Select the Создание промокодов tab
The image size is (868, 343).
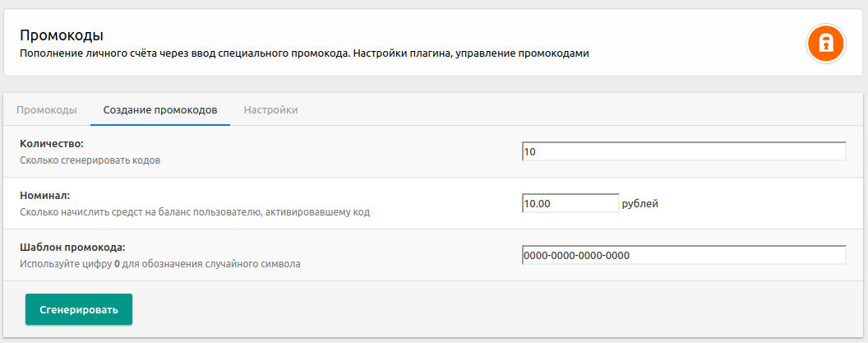[x=160, y=110]
